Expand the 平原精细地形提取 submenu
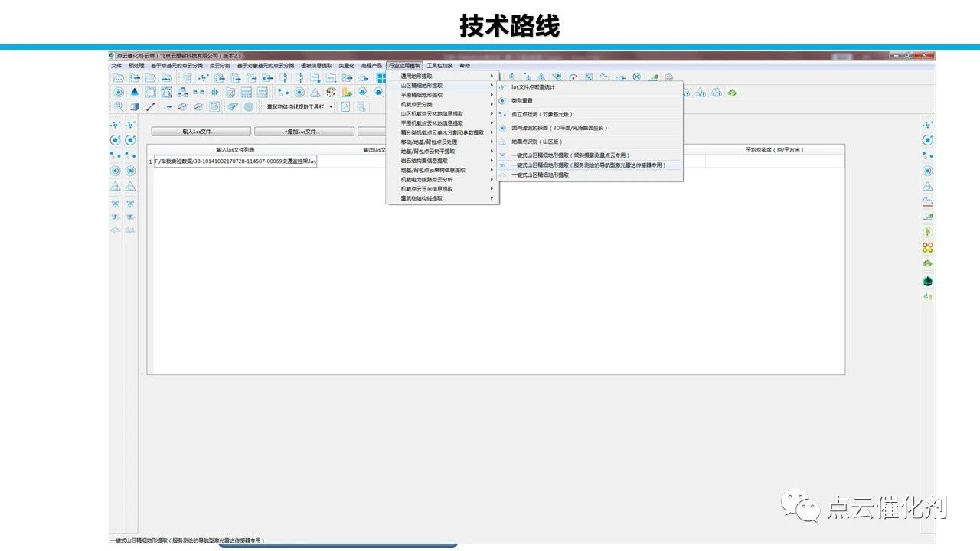The width and height of the screenshot is (980, 551). 443,95
